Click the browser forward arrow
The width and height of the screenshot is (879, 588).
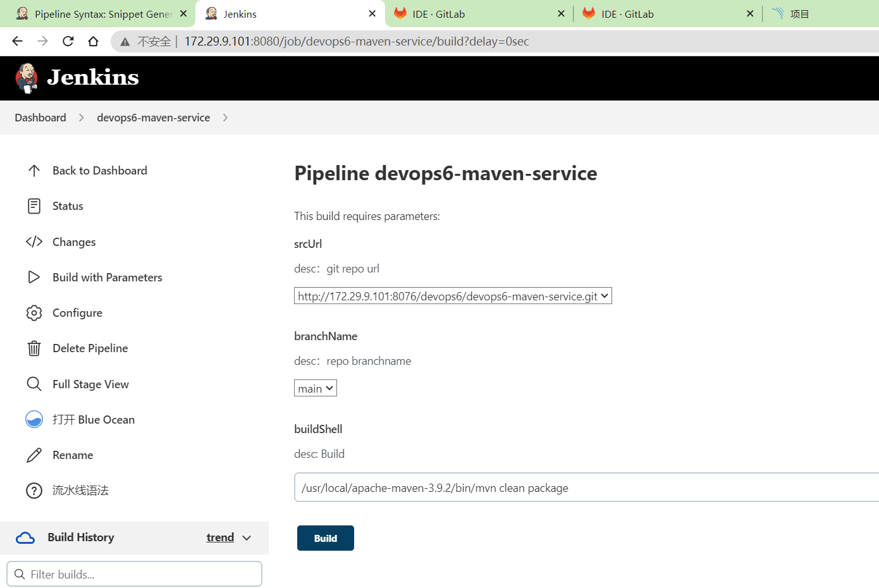42,41
